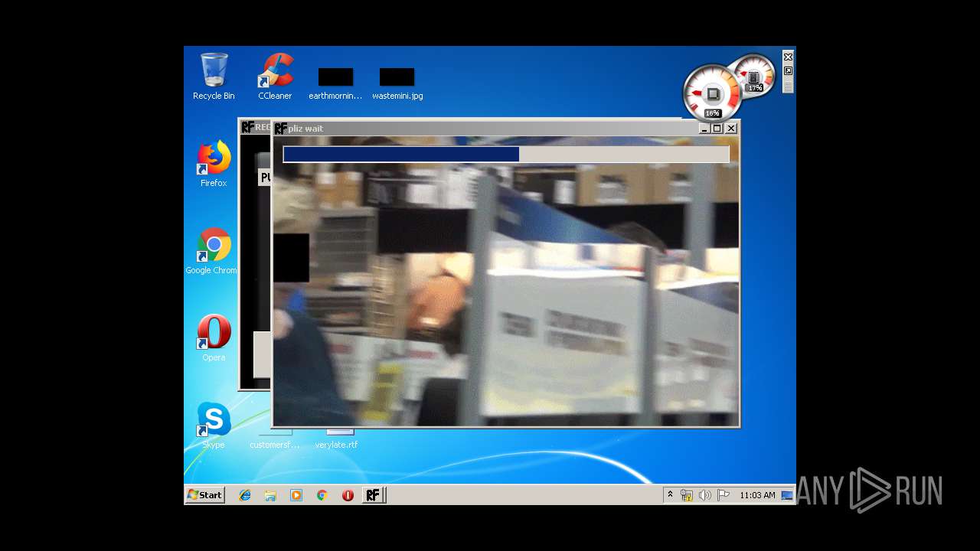The image size is (980, 551).
Task: Maximize the pliz wait window
Action: [x=717, y=129]
